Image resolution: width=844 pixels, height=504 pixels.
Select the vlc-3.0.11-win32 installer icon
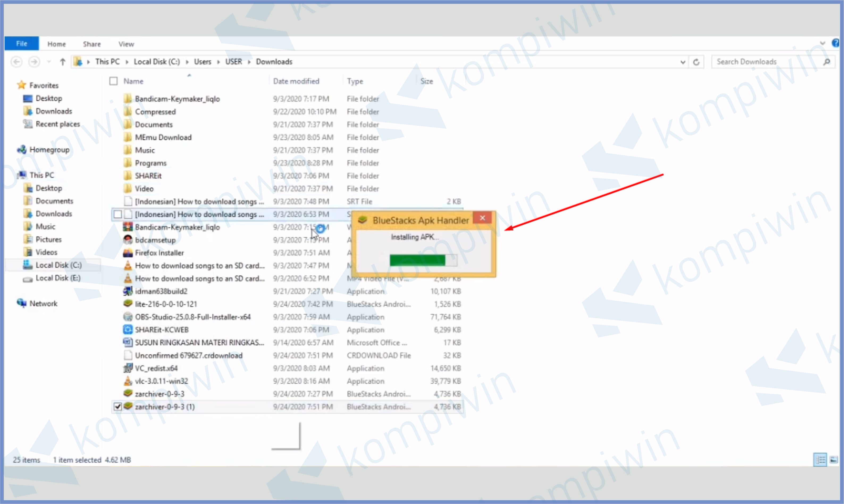pos(128,381)
